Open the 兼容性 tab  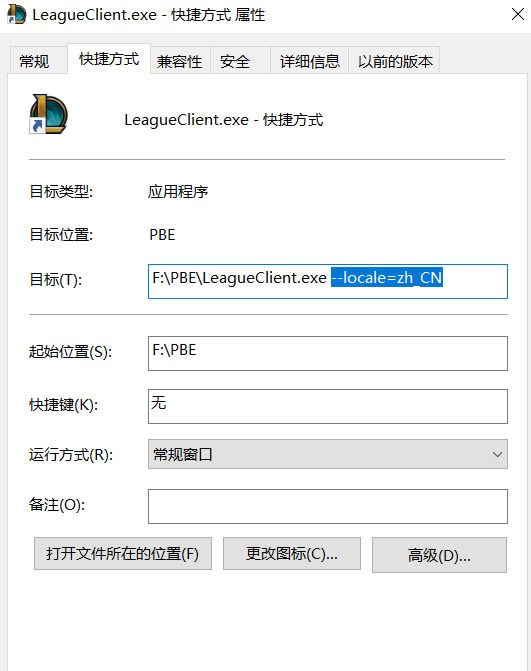[180, 61]
